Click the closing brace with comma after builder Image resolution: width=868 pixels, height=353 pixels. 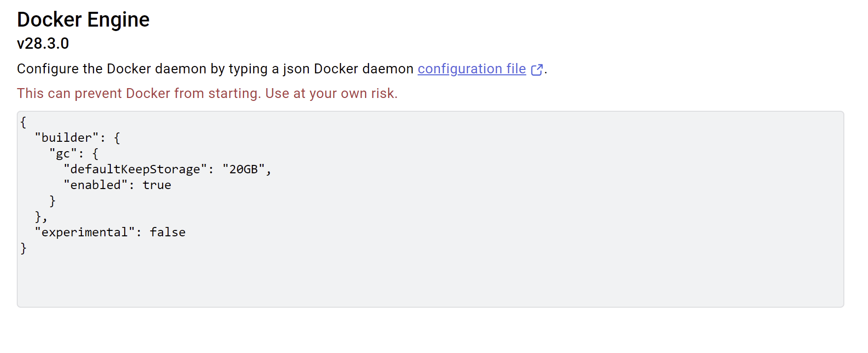click(41, 217)
